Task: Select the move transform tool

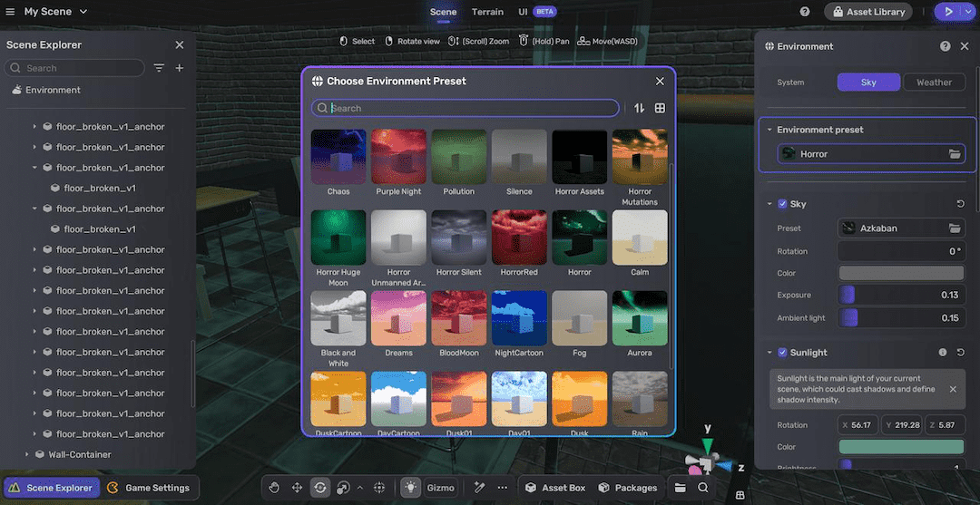Action: (x=297, y=488)
